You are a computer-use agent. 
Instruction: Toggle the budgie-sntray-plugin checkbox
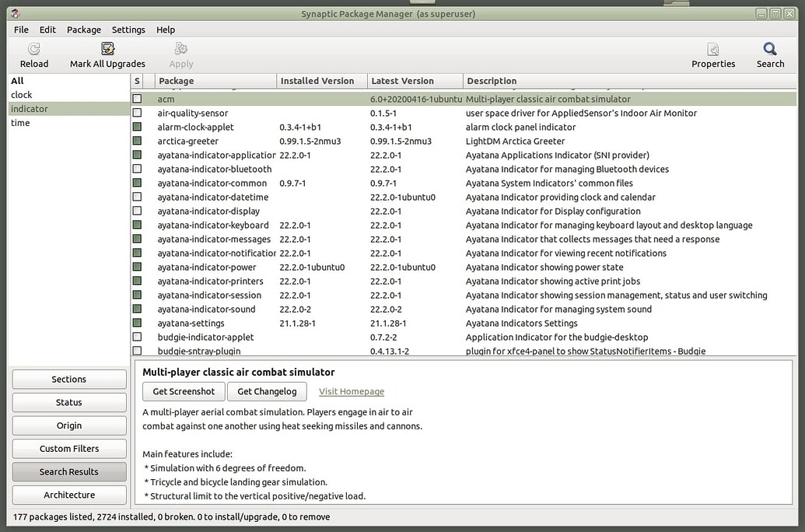click(x=137, y=351)
